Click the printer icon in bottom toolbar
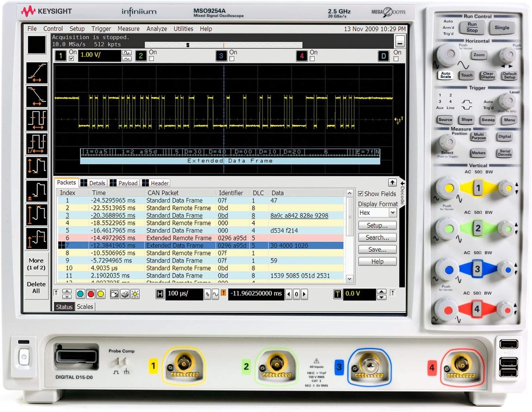 click(x=125, y=294)
